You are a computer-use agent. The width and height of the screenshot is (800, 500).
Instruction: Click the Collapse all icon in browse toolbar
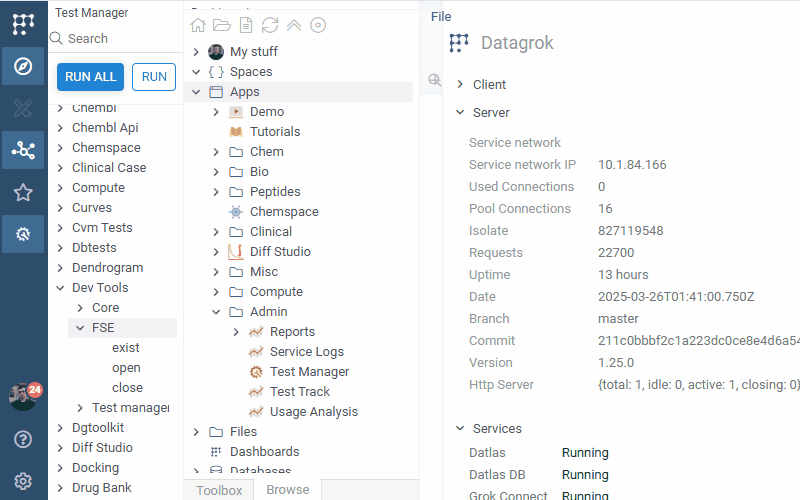pos(294,25)
